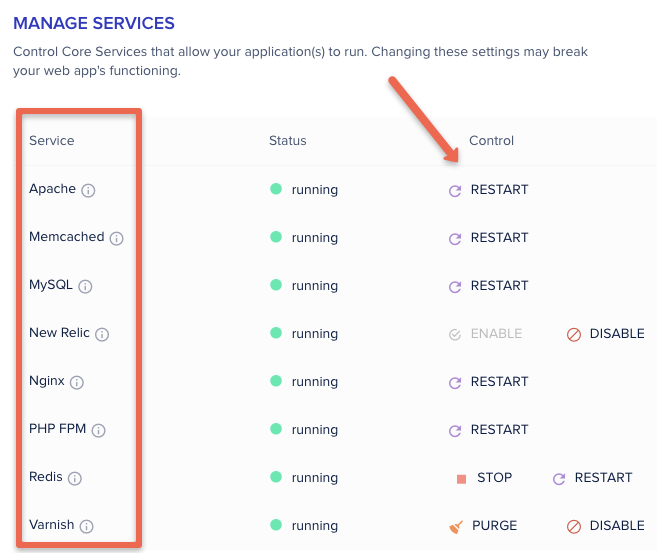
Task: Click the running status of Varnish
Action: coord(304,526)
